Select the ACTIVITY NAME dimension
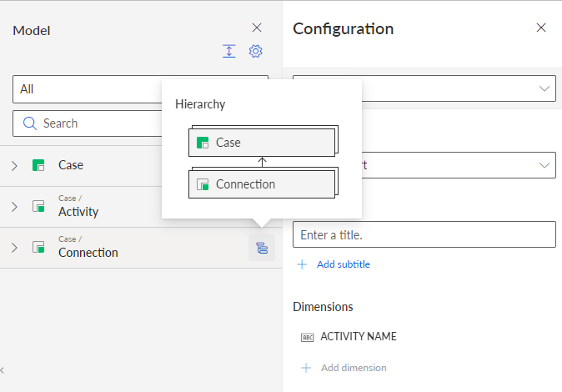The image size is (562, 392). pos(359,336)
